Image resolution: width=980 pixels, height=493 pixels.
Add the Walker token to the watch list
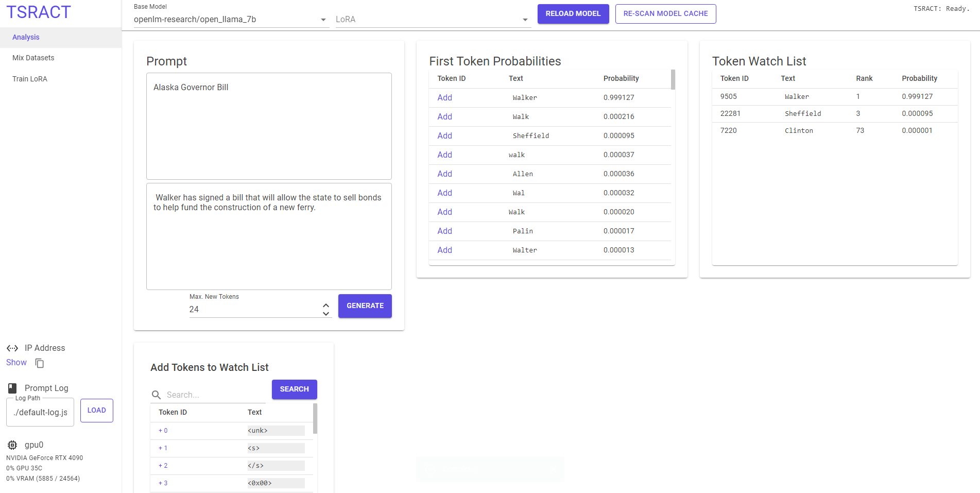click(445, 98)
